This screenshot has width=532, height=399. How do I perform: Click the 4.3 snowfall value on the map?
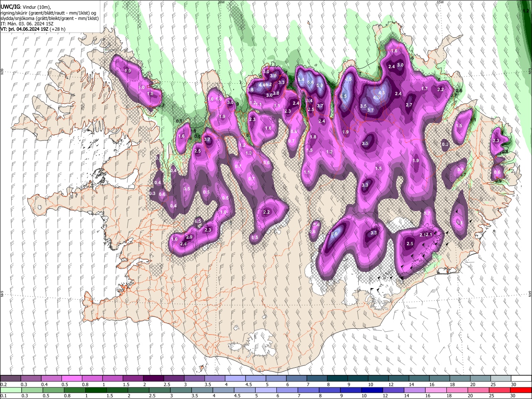coord(382,93)
